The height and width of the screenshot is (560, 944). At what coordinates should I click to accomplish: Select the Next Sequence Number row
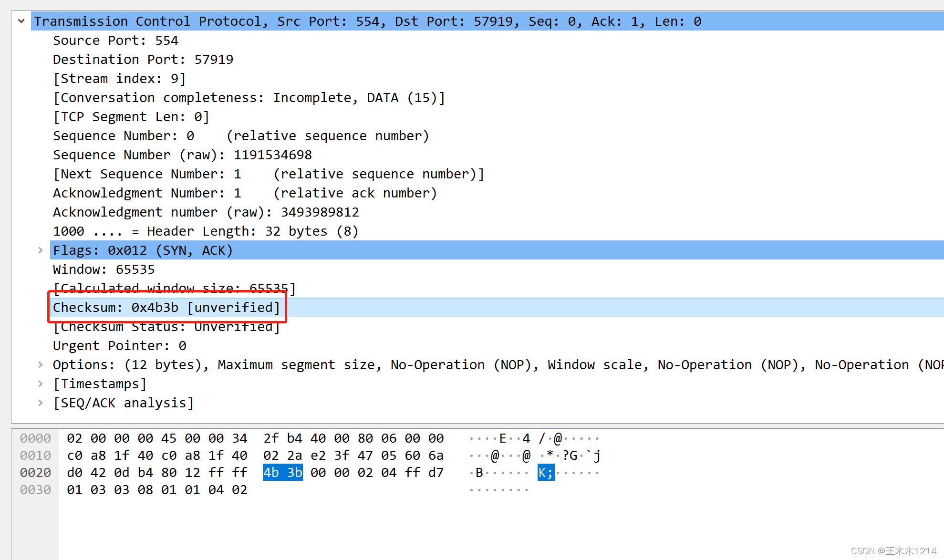(268, 174)
